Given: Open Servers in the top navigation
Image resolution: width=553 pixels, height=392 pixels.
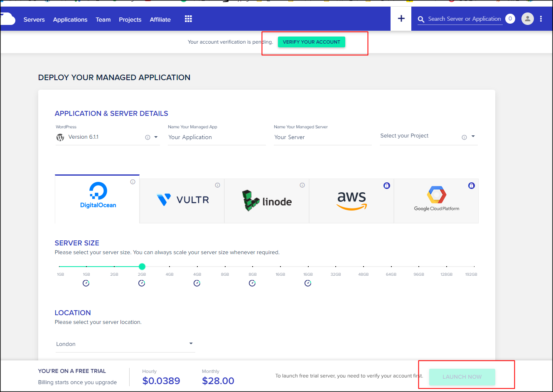Looking at the screenshot, I should pyautogui.click(x=34, y=20).
